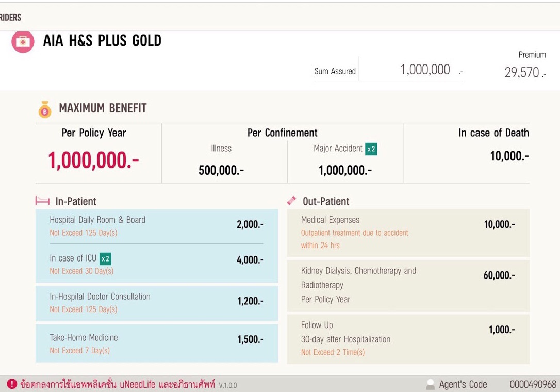560x392 pixels.
Task: Click the Follow Up after Hospitalization card
Action: click(x=407, y=339)
